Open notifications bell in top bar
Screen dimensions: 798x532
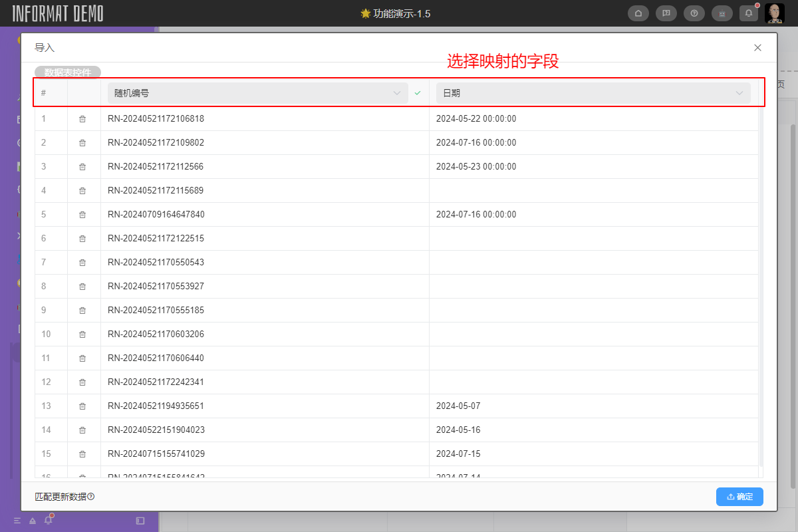pyautogui.click(x=749, y=13)
